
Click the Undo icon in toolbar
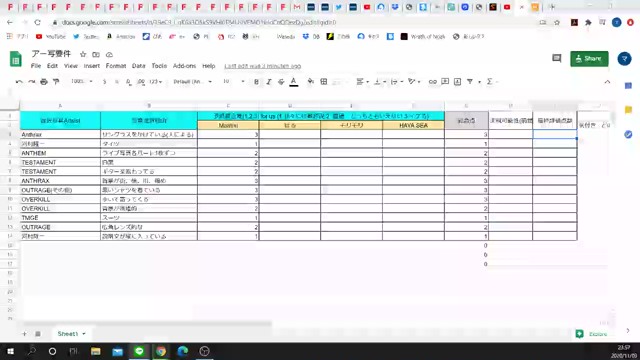(x=19, y=82)
